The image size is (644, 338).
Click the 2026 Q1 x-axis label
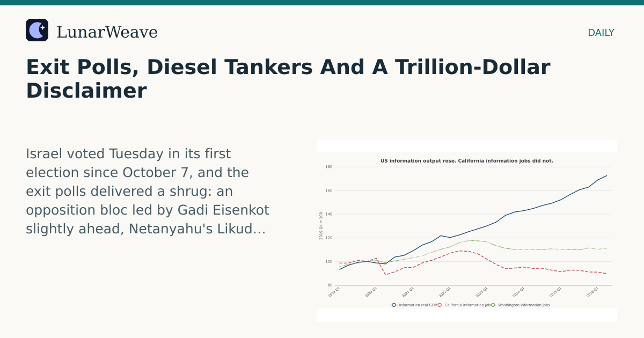pos(592,292)
